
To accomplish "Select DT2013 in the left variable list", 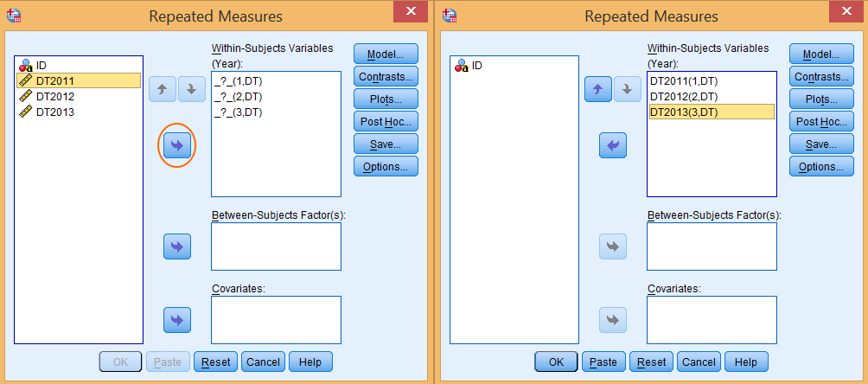I will (54, 112).
